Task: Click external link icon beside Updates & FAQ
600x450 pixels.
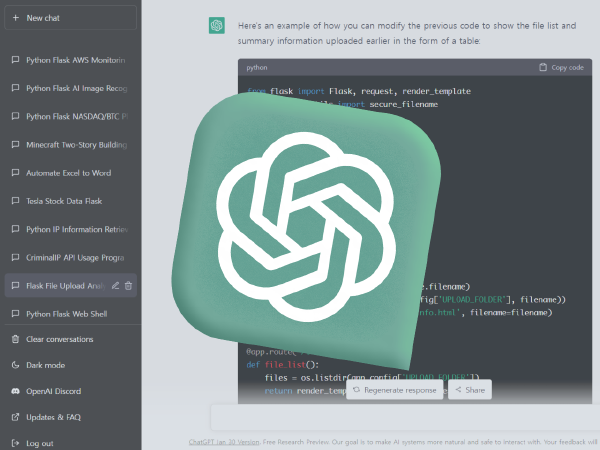Action: tap(15, 417)
